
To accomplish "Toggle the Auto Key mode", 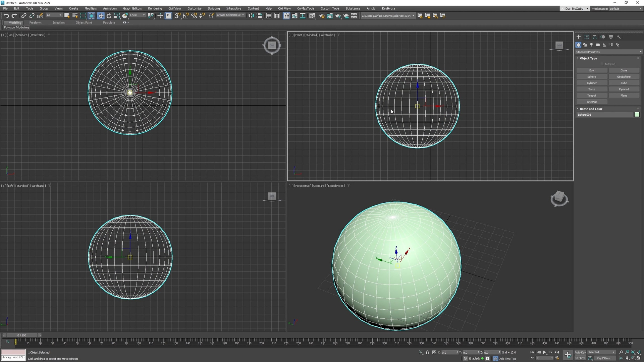I will (580, 352).
